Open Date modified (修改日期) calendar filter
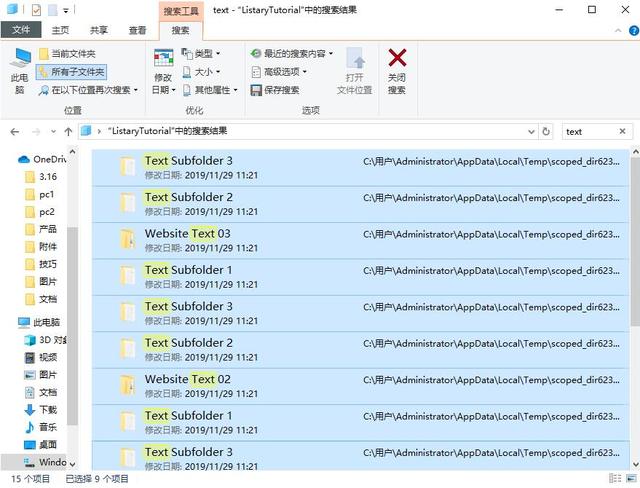The width and height of the screenshot is (640, 488). (164, 71)
